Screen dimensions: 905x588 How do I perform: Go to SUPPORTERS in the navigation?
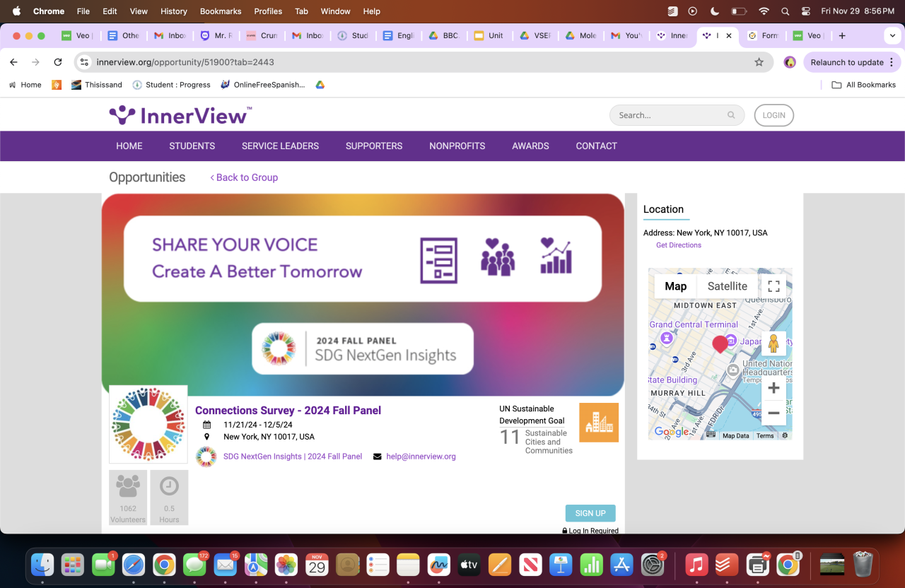click(374, 146)
